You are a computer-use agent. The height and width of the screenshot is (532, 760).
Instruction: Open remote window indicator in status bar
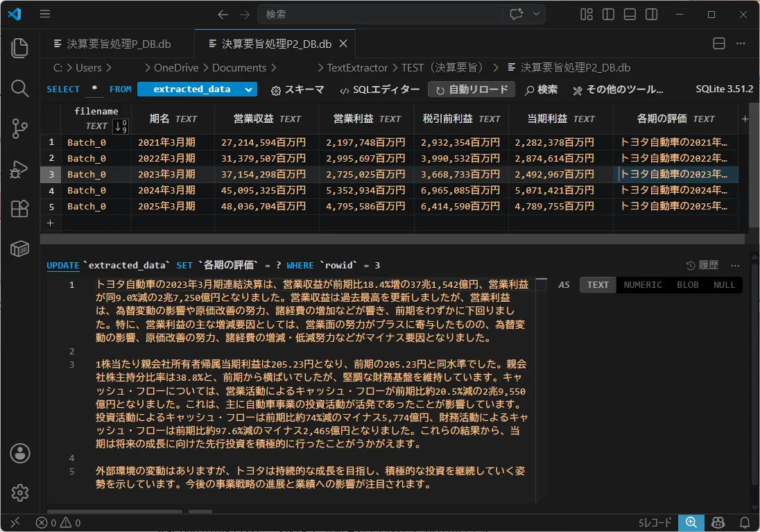pyautogui.click(x=15, y=522)
